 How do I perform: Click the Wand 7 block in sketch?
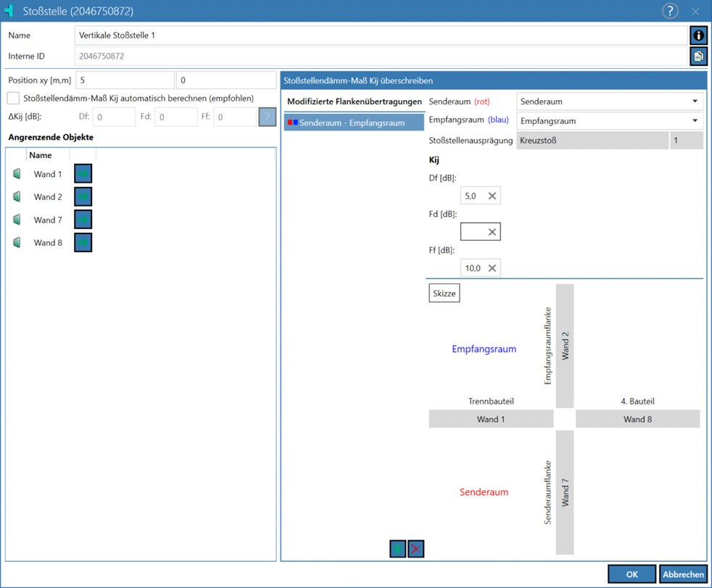point(565,492)
